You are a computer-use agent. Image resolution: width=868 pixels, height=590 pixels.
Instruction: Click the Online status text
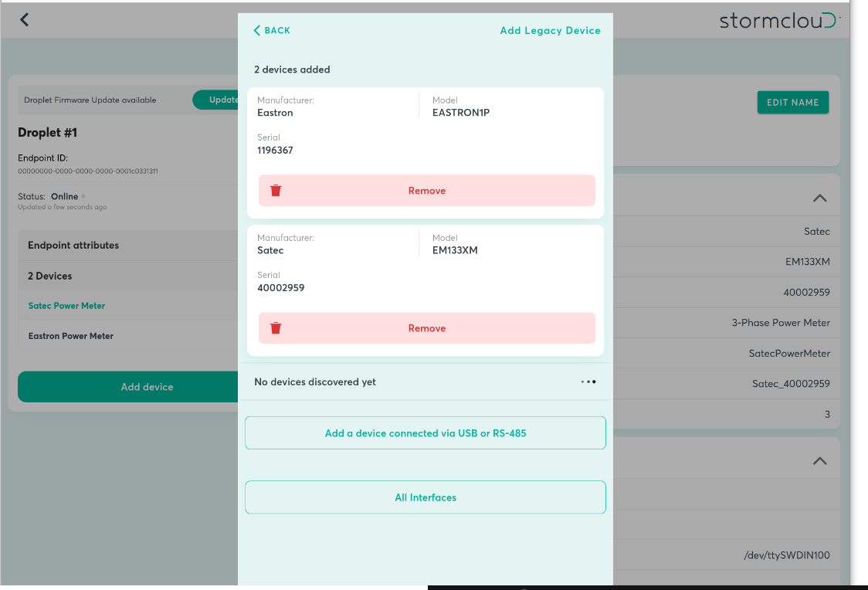(x=65, y=196)
